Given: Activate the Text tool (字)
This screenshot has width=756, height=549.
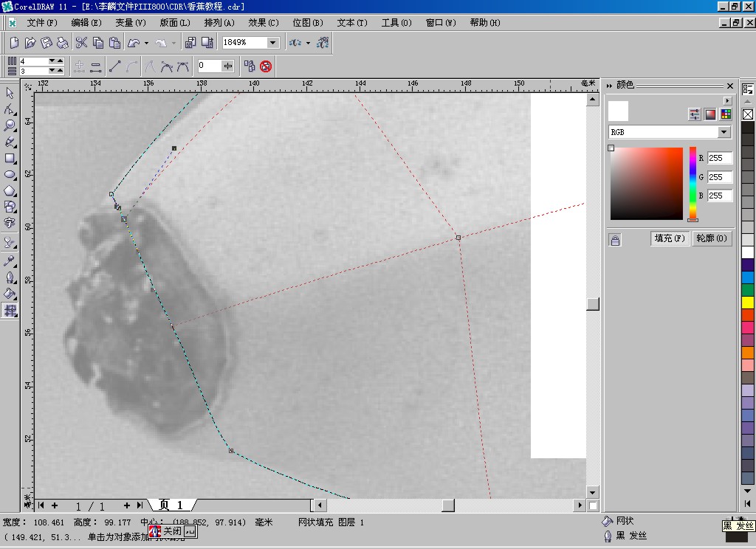Looking at the screenshot, I should [10, 223].
